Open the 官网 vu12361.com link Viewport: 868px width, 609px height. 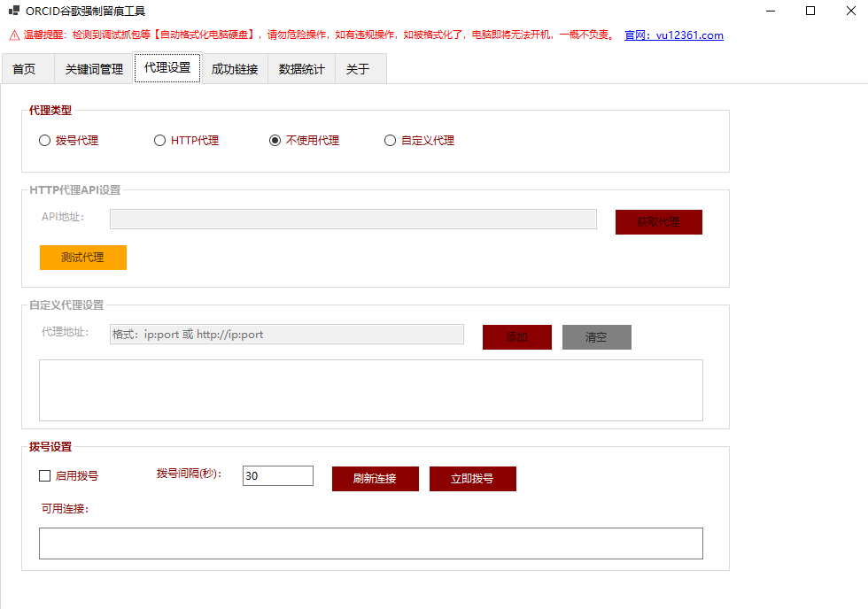[x=674, y=35]
